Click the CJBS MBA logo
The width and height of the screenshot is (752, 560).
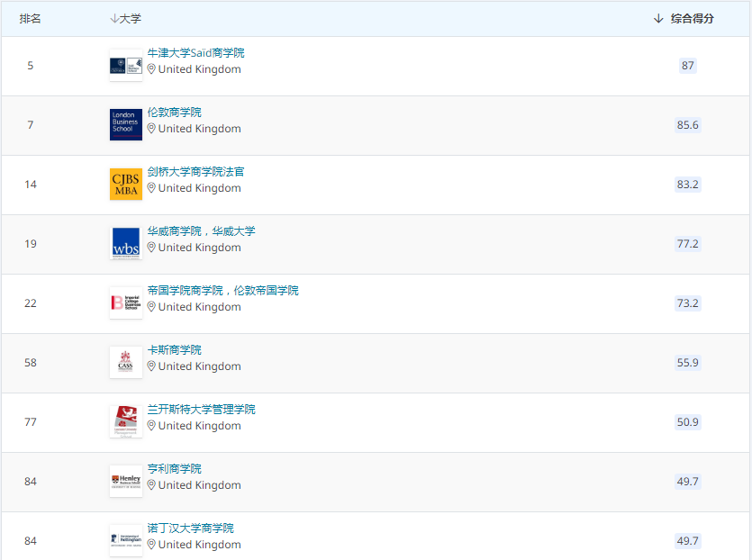coord(126,184)
